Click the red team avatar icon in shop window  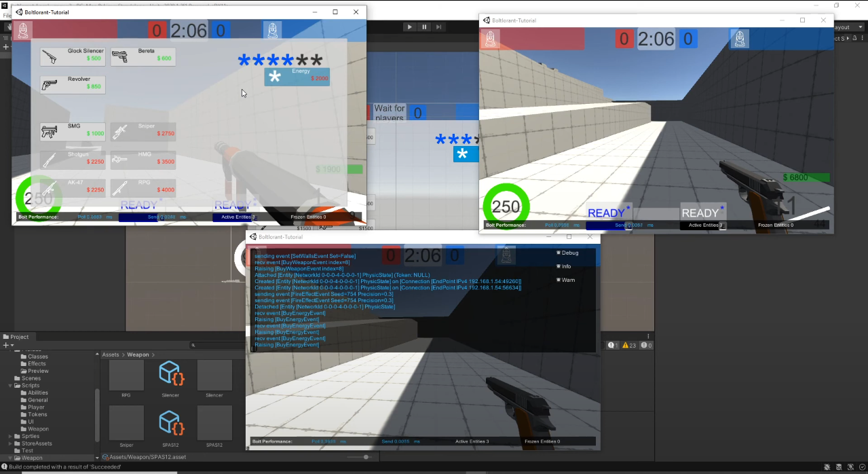[23, 31]
